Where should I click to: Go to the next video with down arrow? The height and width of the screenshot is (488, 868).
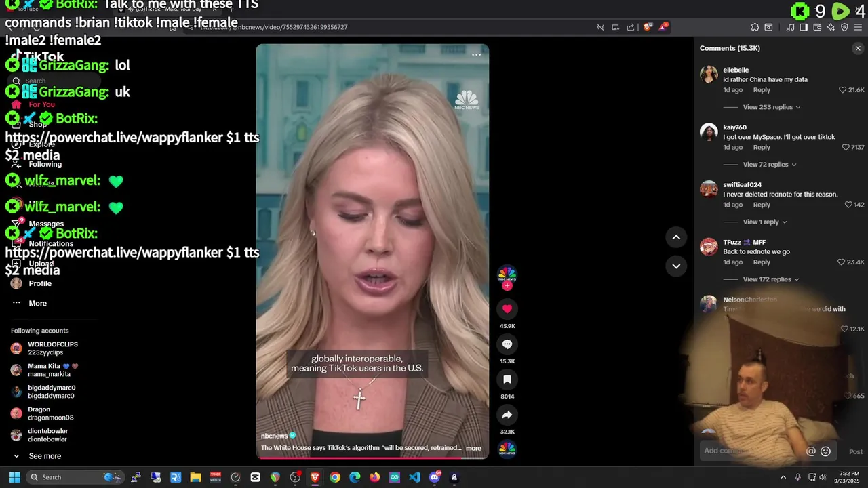click(676, 266)
